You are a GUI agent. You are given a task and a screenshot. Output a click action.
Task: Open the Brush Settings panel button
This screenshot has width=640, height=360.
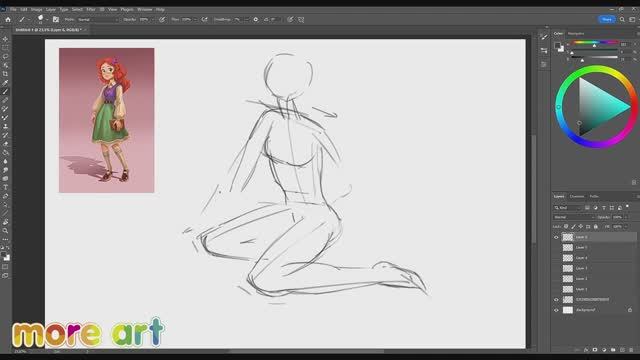pyautogui.click(x=56, y=19)
